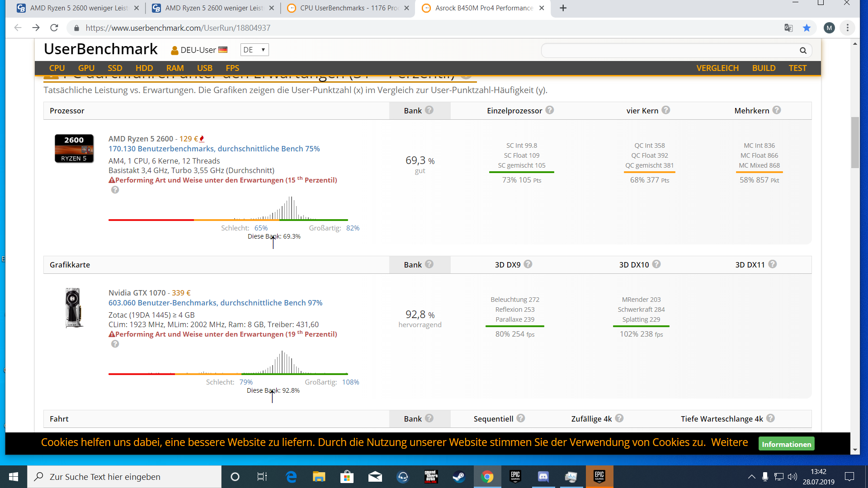Open the Chrome three-dot menu
The height and width of the screenshot is (488, 868).
(848, 28)
